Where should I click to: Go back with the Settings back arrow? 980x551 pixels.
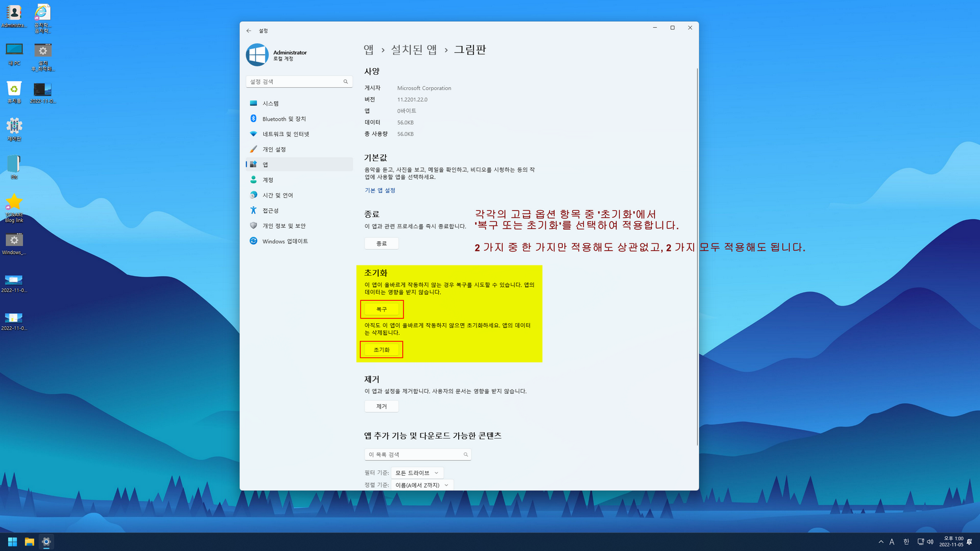point(249,31)
